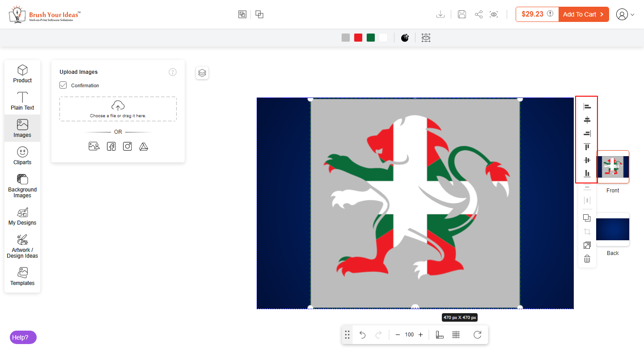The image size is (644, 353).
Task: Select the red color swatch
Action: [358, 38]
